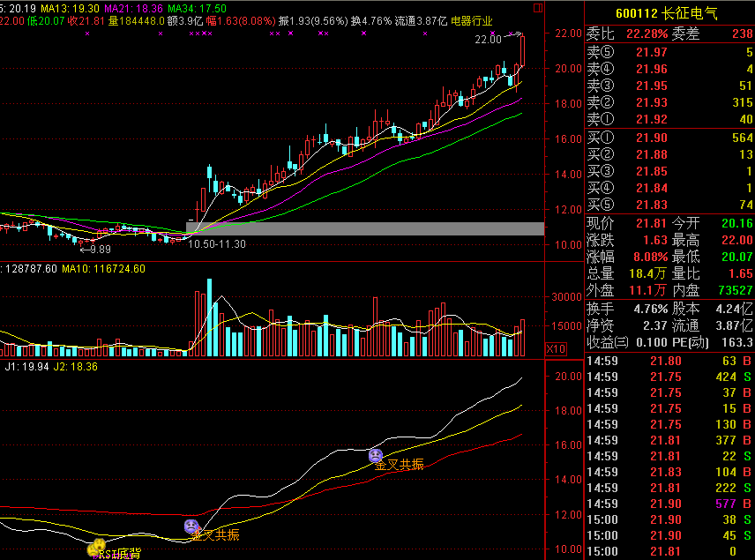Click the MA21: 18.36 indicator label
Viewport: 755px width, 560px height.
[x=133, y=9]
